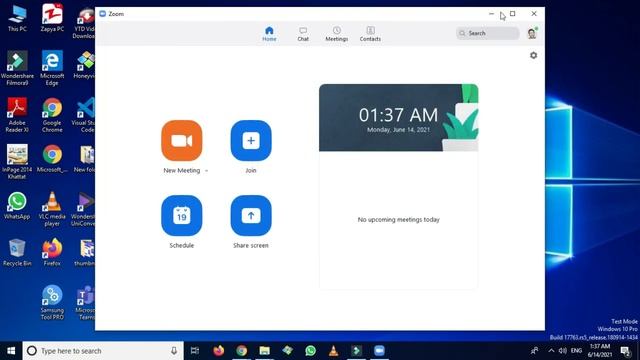This screenshot has width=640, height=360.
Task: Click the 'Monday, June 14, 2021' date text
Action: [x=398, y=130]
